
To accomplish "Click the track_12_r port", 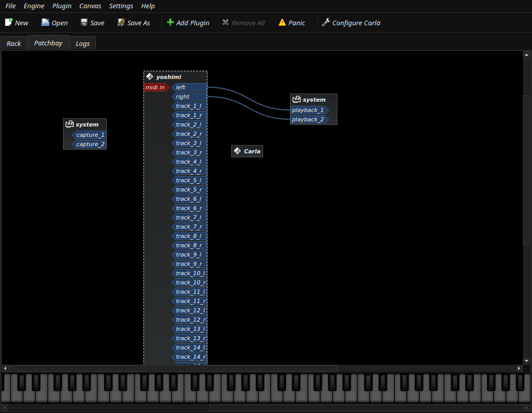I will [189, 320].
